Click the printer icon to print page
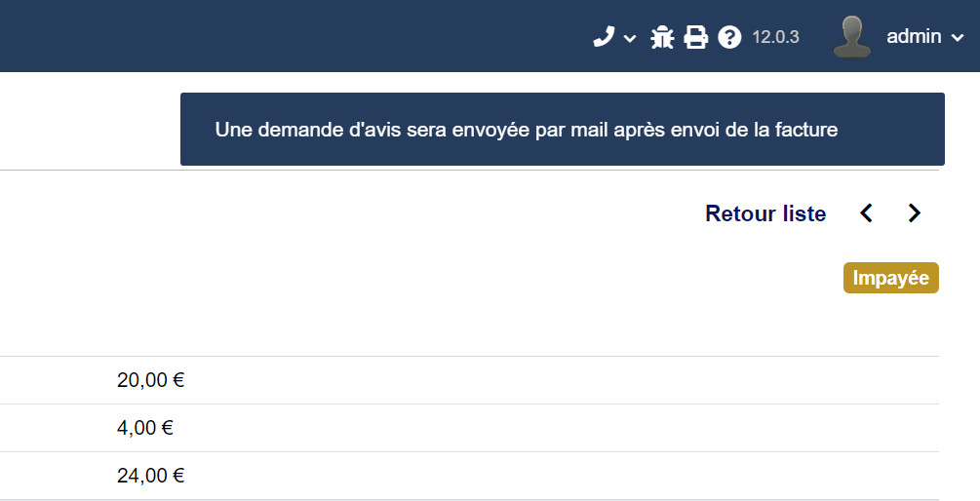Image resolution: width=980 pixels, height=501 pixels. coord(695,37)
